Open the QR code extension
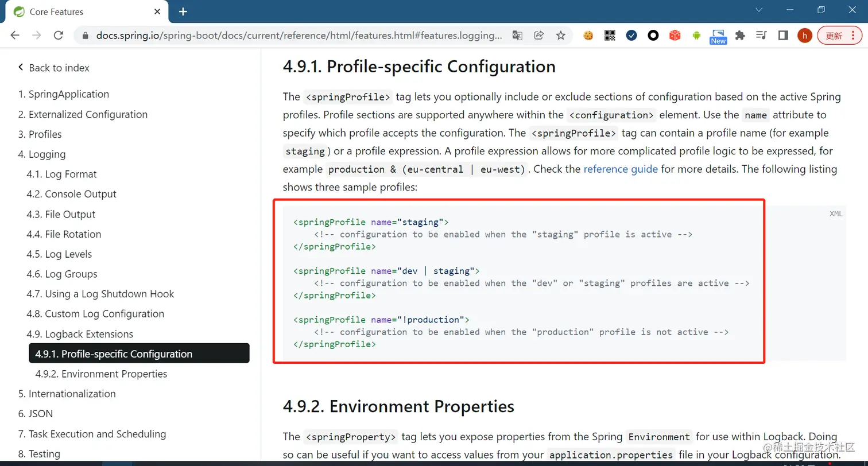This screenshot has width=868, height=466. 610,36
